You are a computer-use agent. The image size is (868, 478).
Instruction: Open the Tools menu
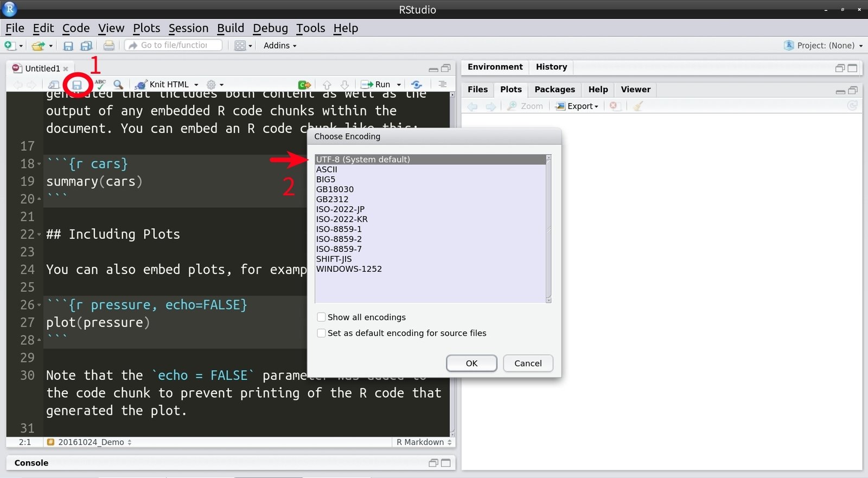pyautogui.click(x=310, y=28)
